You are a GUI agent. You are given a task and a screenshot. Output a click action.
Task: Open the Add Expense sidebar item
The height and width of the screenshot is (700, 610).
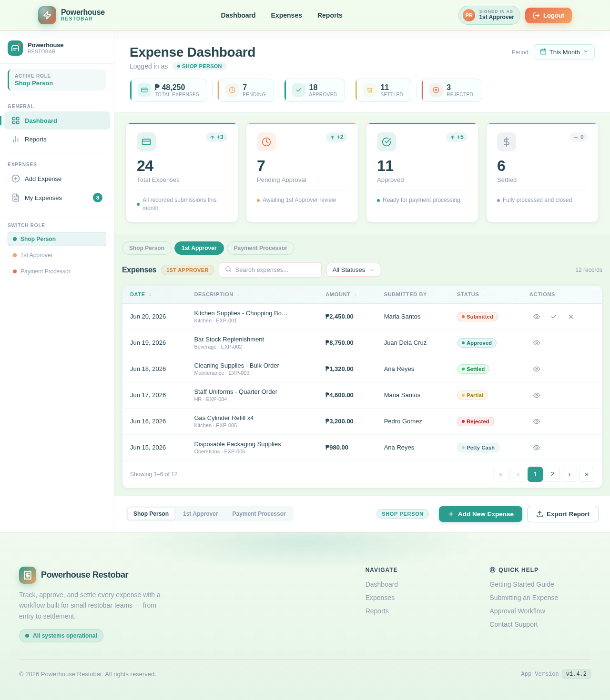(x=57, y=179)
